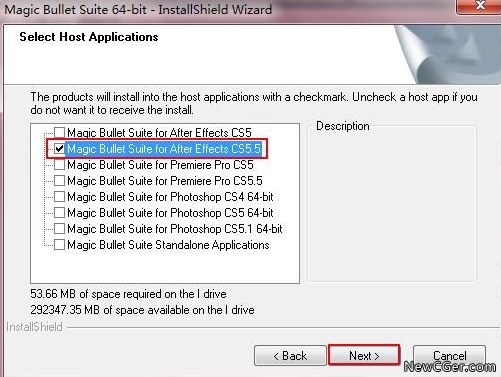Check Magic Bullet Suite for After Effects CS5 box

(59, 133)
